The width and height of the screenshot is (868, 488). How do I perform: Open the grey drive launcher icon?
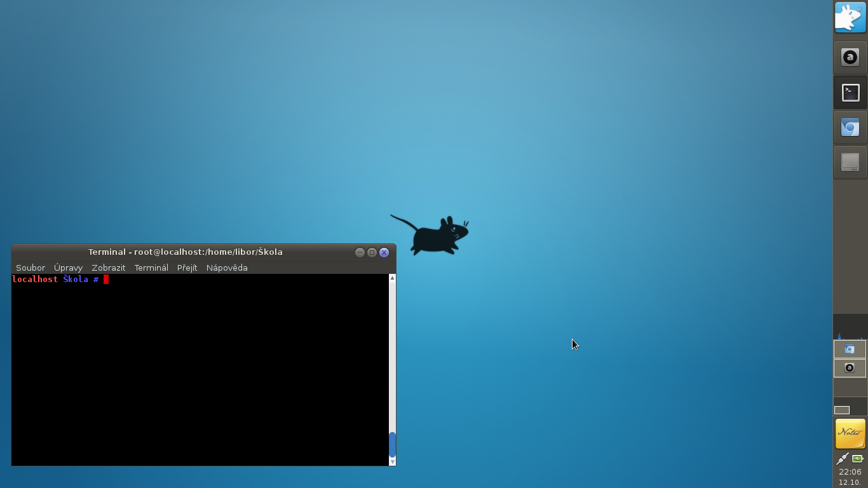pos(850,163)
